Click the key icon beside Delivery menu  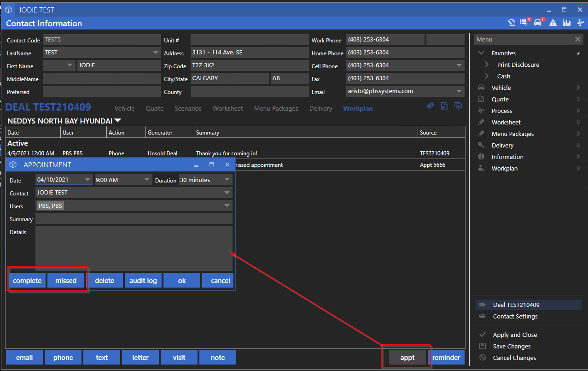[x=481, y=145]
